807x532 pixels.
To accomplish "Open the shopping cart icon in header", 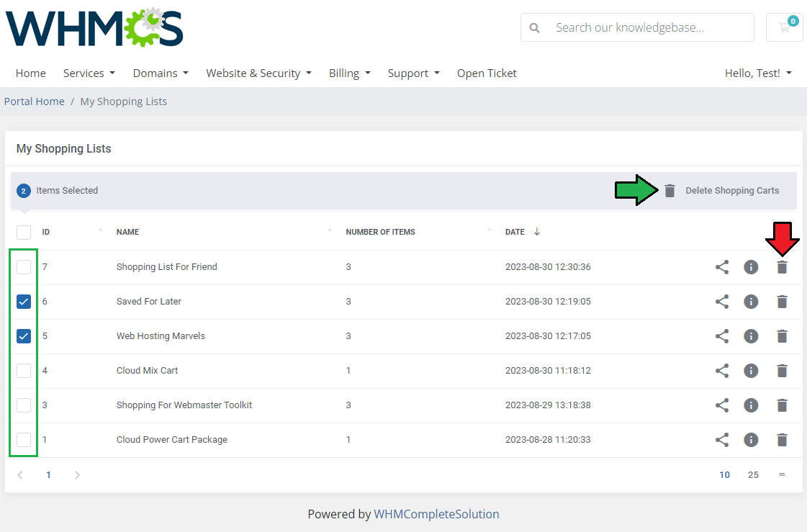I will (x=785, y=27).
